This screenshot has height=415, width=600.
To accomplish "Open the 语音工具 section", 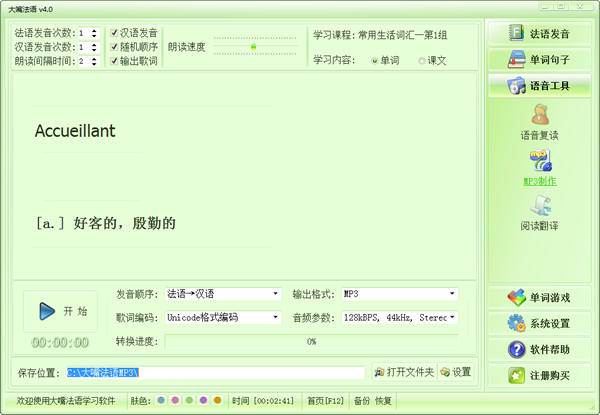I will (539, 86).
